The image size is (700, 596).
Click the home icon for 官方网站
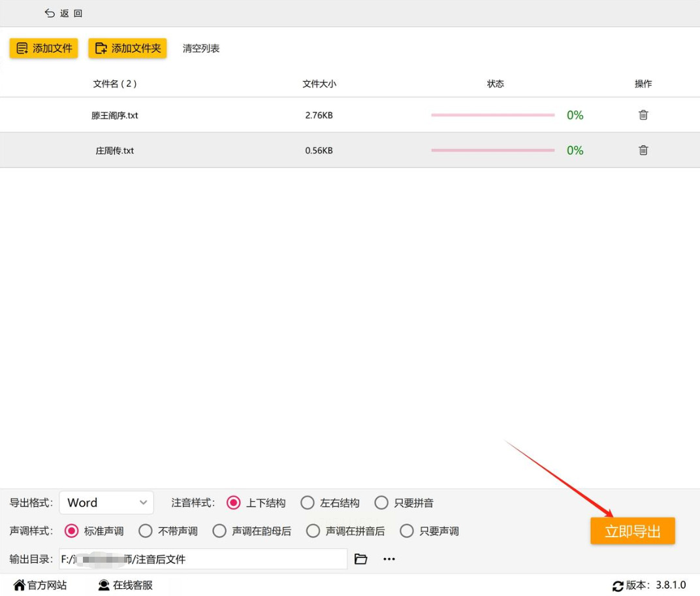coord(19,585)
